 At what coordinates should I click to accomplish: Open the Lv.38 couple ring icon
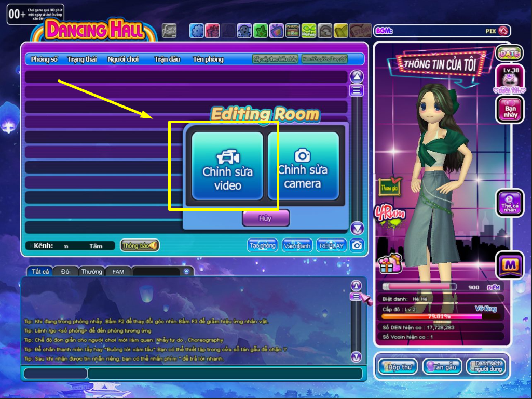[509, 79]
